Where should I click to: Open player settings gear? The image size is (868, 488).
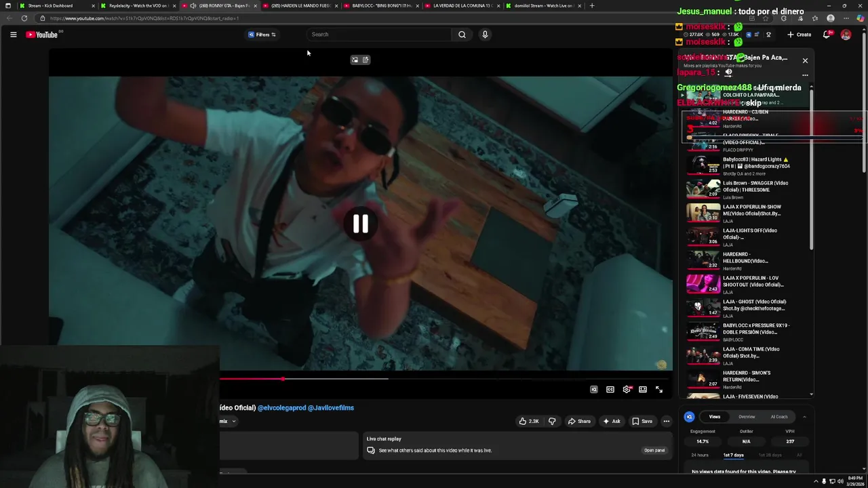(627, 390)
